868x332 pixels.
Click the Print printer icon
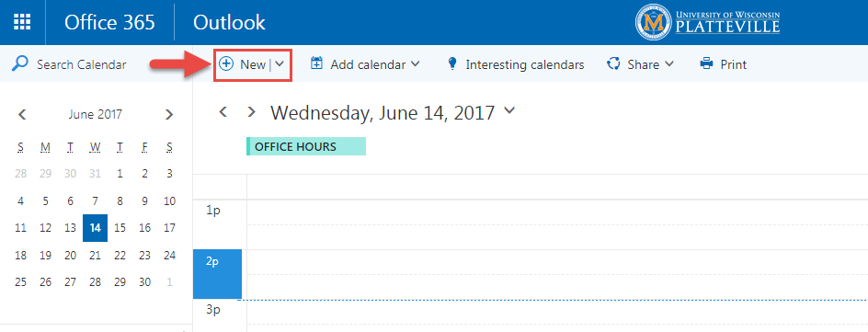[707, 63]
